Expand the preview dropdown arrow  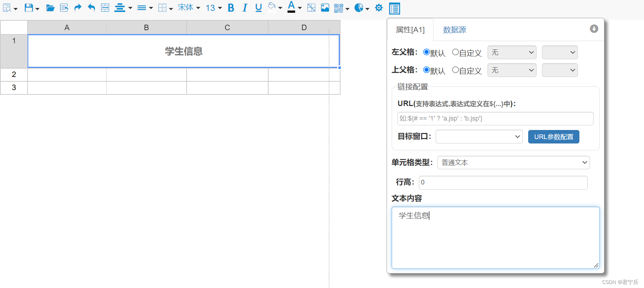pyautogui.click(x=16, y=9)
